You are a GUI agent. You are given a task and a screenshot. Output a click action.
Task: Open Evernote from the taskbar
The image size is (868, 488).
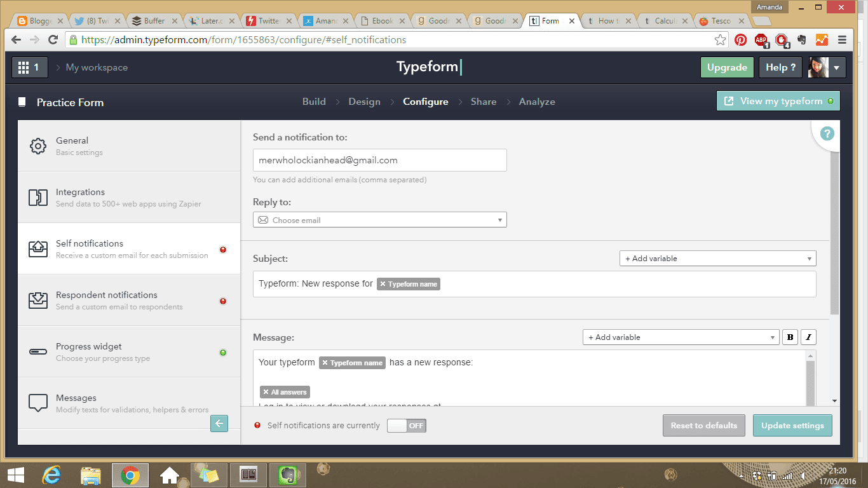tap(288, 475)
